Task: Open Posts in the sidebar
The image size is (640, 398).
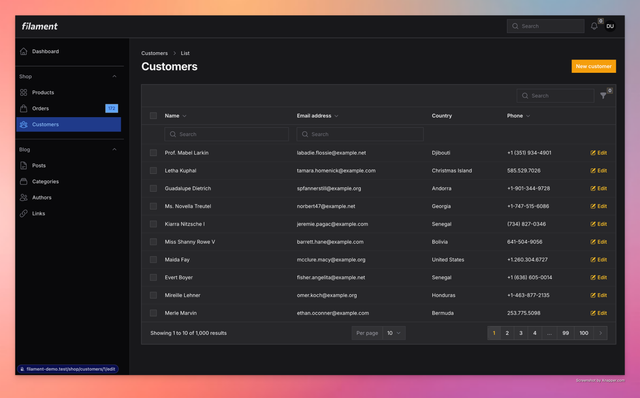Action: [x=69, y=165]
